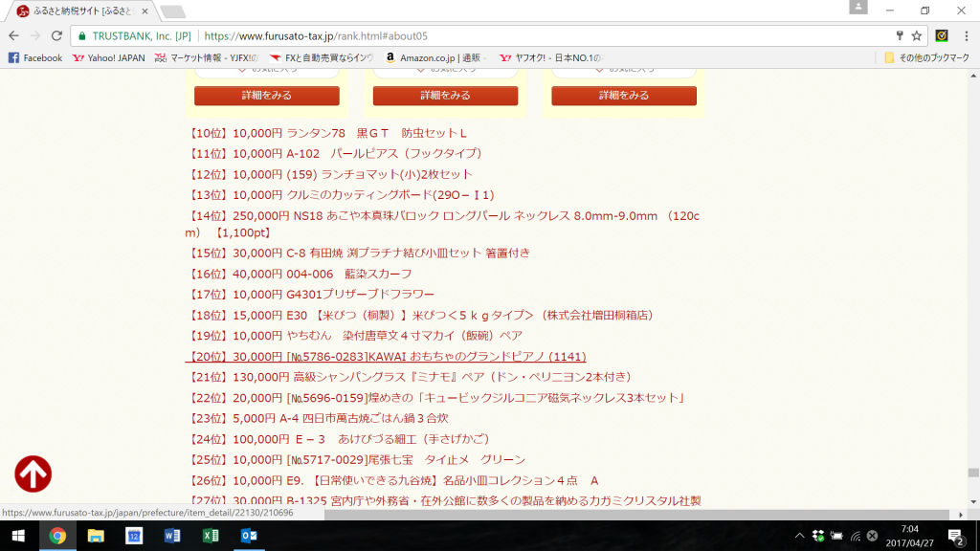Open the Facebook bookmark
Image resolution: width=980 pixels, height=551 pixels.
[x=35, y=57]
